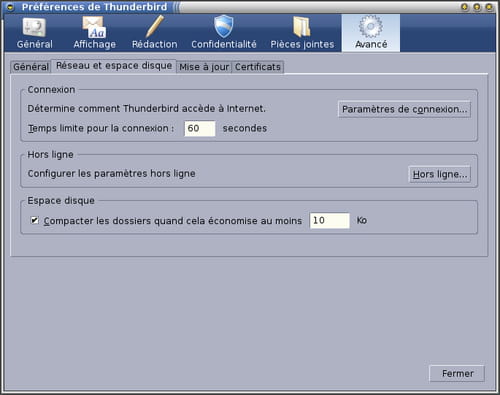Open the Pièces jointes folder category

(x=302, y=33)
